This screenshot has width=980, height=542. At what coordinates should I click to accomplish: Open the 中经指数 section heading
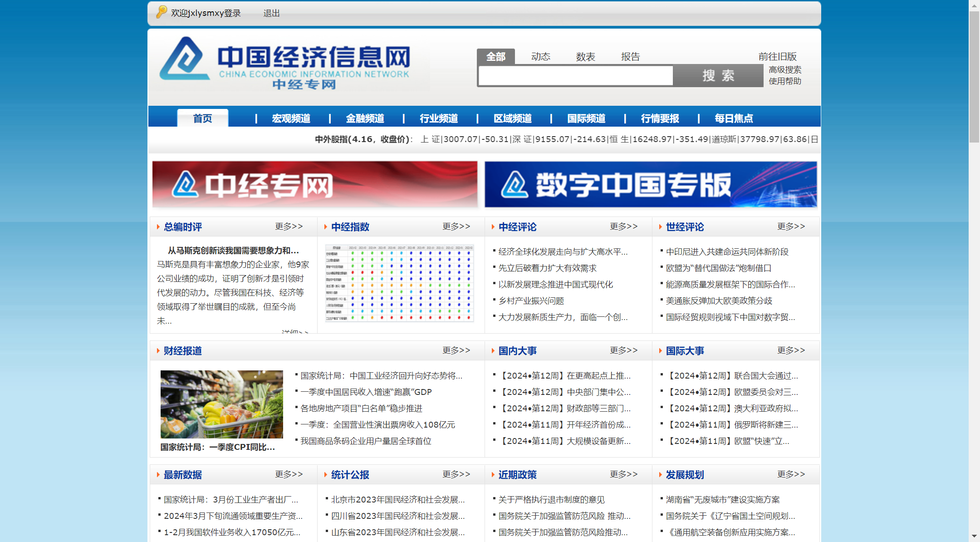pos(350,227)
